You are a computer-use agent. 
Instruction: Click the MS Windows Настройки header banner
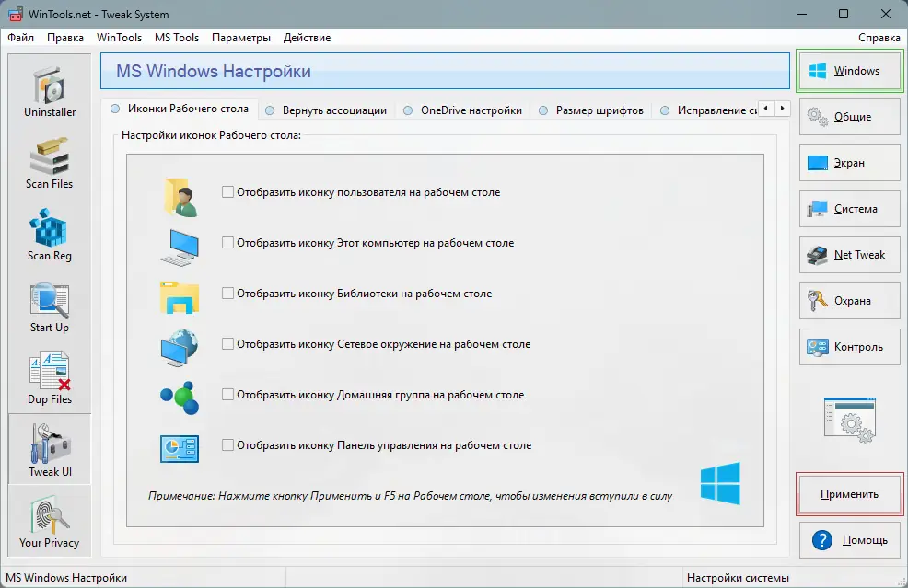point(445,71)
